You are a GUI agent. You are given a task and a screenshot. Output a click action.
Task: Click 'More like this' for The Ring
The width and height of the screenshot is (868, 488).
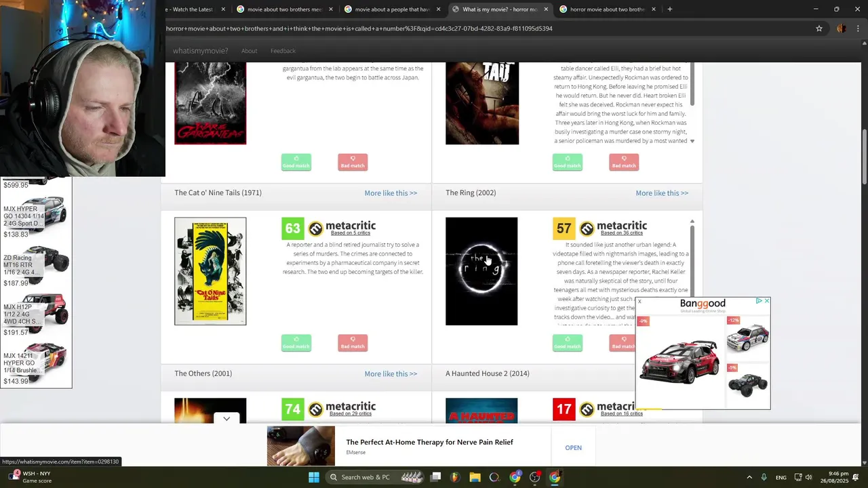[x=662, y=193]
